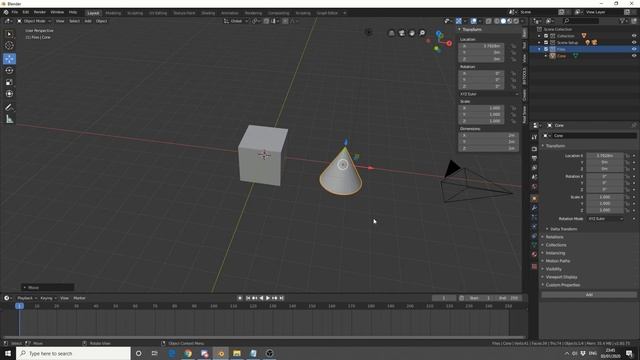Open the Keying menu in timeline
Viewport: 640px width, 360px height.
click(x=48, y=298)
